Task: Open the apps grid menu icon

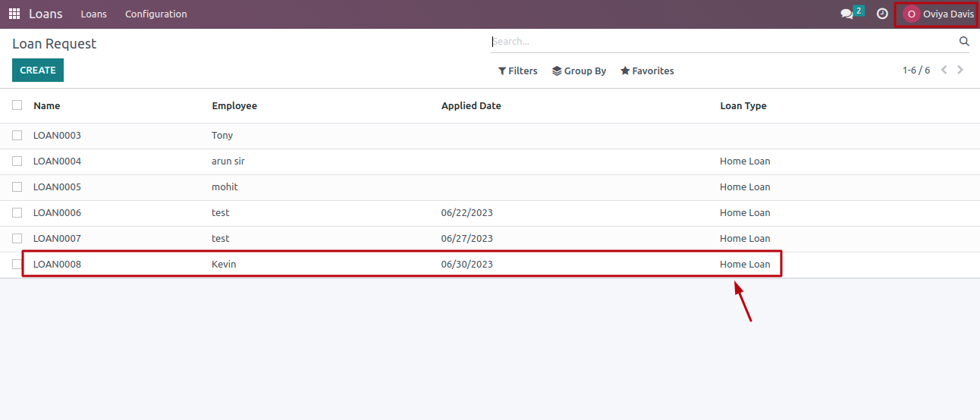Action: point(14,14)
